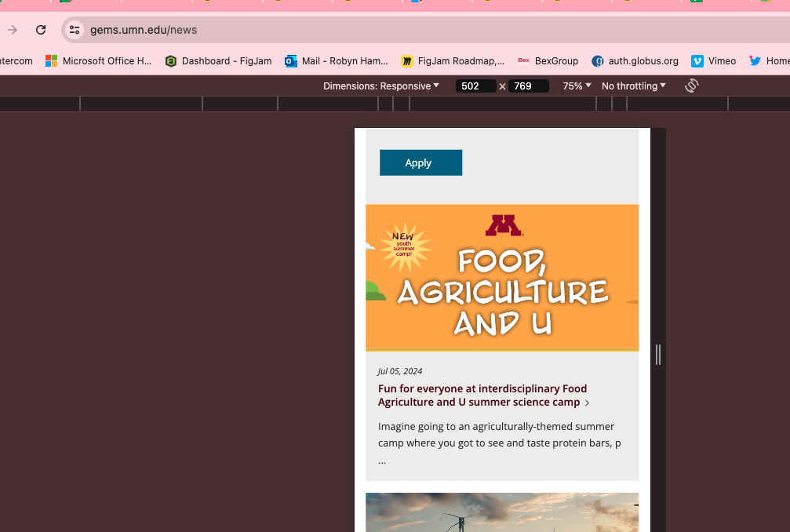The image size is (790, 532).
Task: Click the Food, Agriculture and U banner image
Action: tap(502, 277)
